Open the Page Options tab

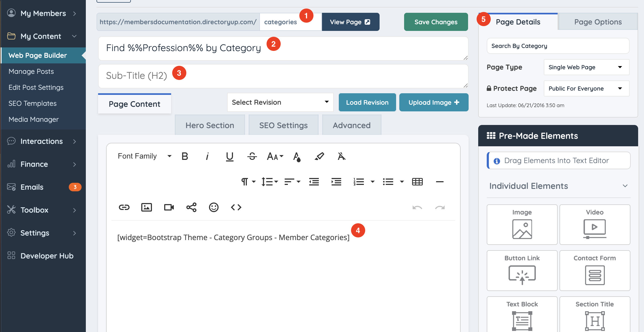tap(598, 22)
